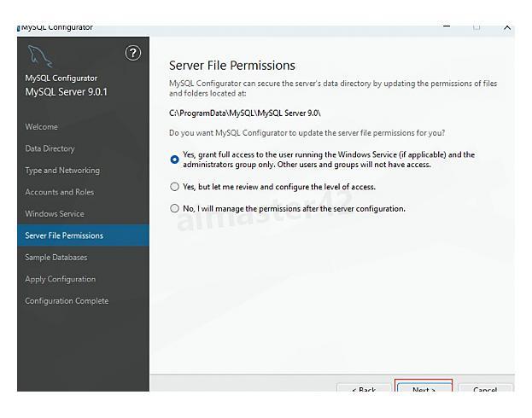Open Apply Configuration step

(61, 279)
